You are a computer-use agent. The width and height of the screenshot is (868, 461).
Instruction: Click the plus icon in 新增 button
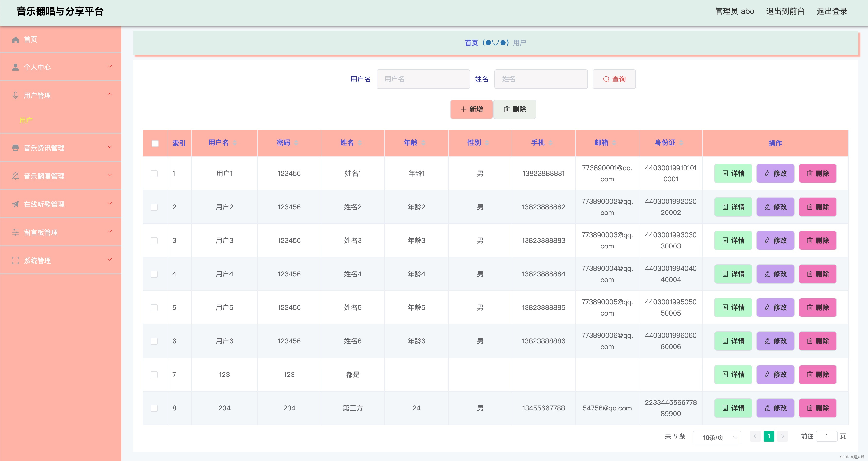pos(463,109)
